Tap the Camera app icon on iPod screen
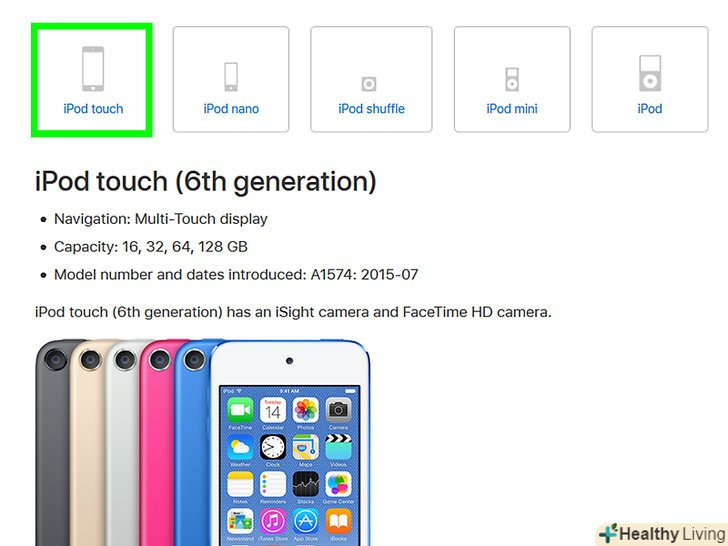Image resolution: width=728 pixels, height=546 pixels. [x=338, y=410]
